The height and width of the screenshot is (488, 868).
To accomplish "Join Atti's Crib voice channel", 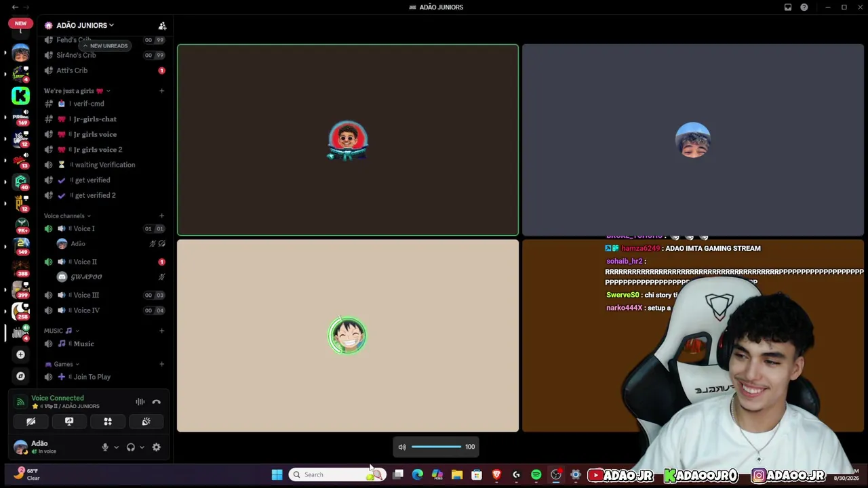I will [104, 70].
